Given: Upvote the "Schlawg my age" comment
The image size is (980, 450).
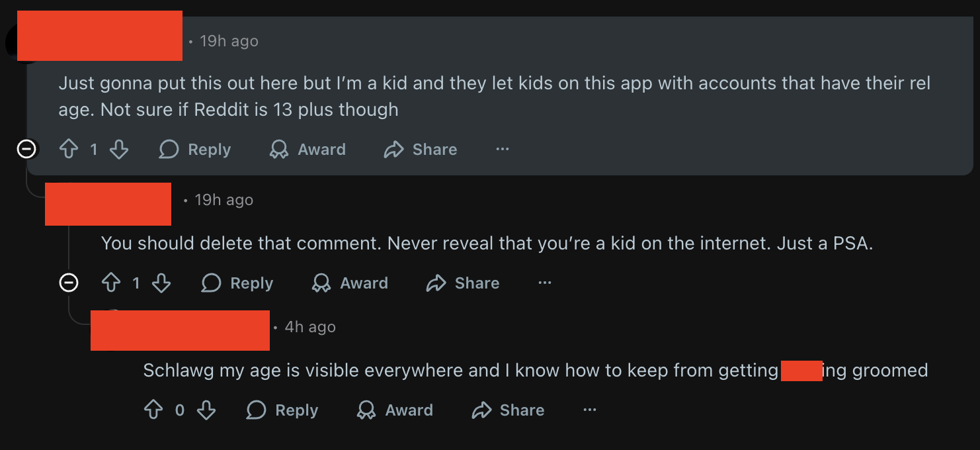Looking at the screenshot, I should click(x=153, y=410).
